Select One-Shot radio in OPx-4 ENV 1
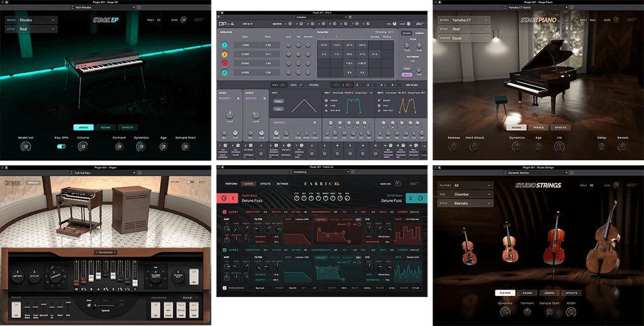Viewport: 644px width, 326px height. point(326,111)
